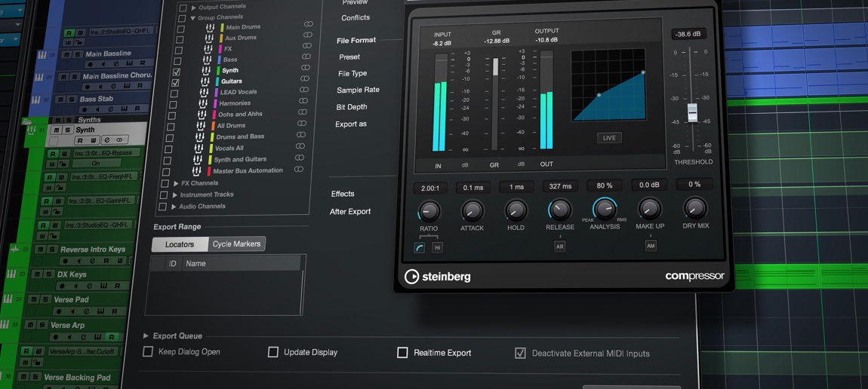
Task: Solo the Bass Stab track
Action: pyautogui.click(x=72, y=100)
